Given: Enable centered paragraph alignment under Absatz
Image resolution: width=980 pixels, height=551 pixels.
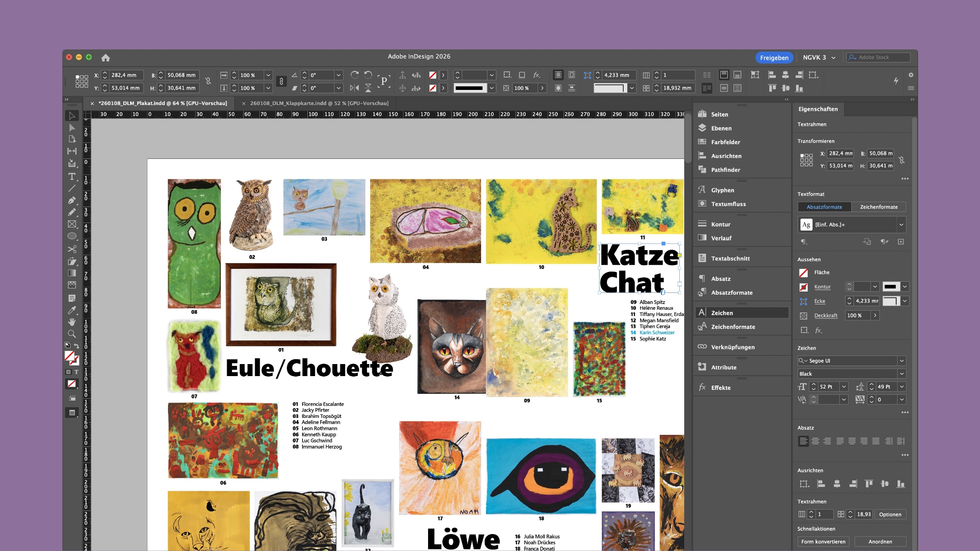Looking at the screenshot, I should click(x=816, y=441).
